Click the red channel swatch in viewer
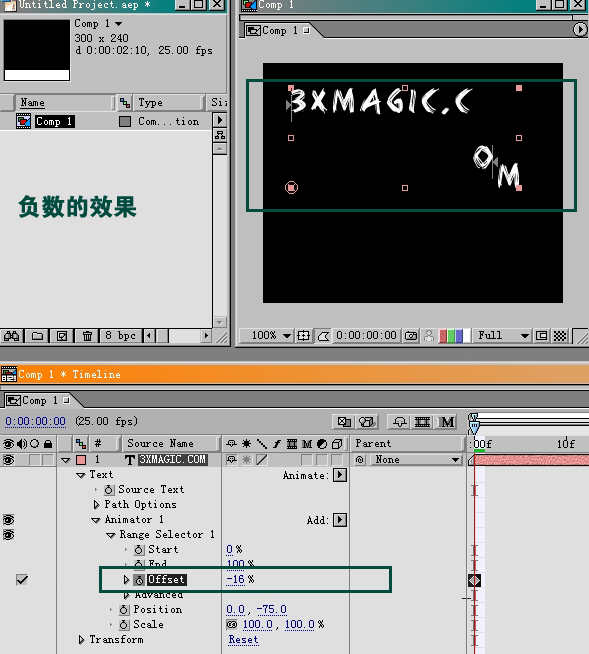This screenshot has height=654, width=589. pos(443,335)
